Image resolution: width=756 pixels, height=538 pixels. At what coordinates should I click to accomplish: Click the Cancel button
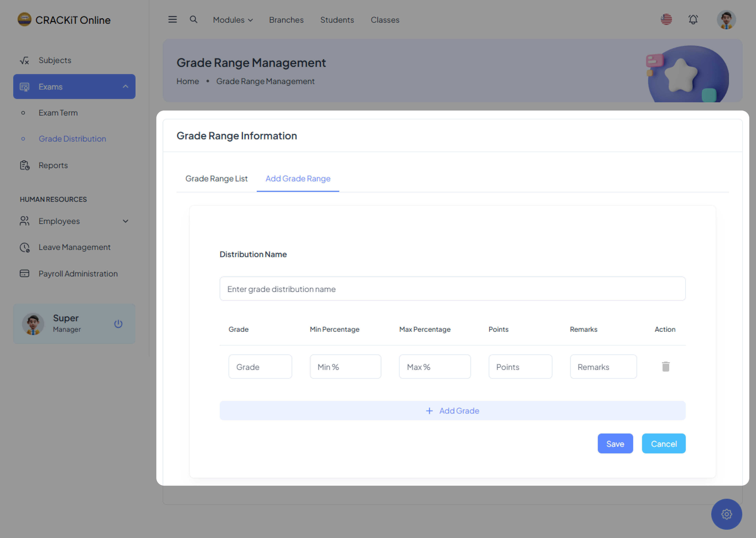(663, 444)
